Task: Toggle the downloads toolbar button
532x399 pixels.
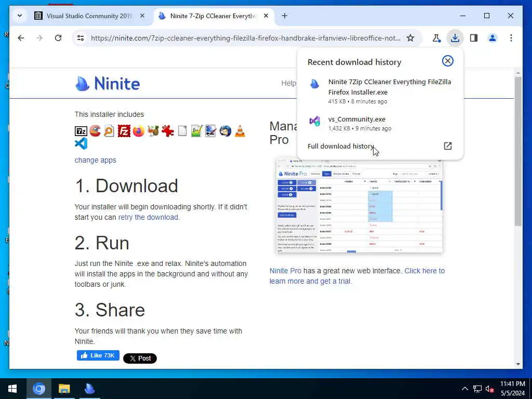Action: (455, 38)
